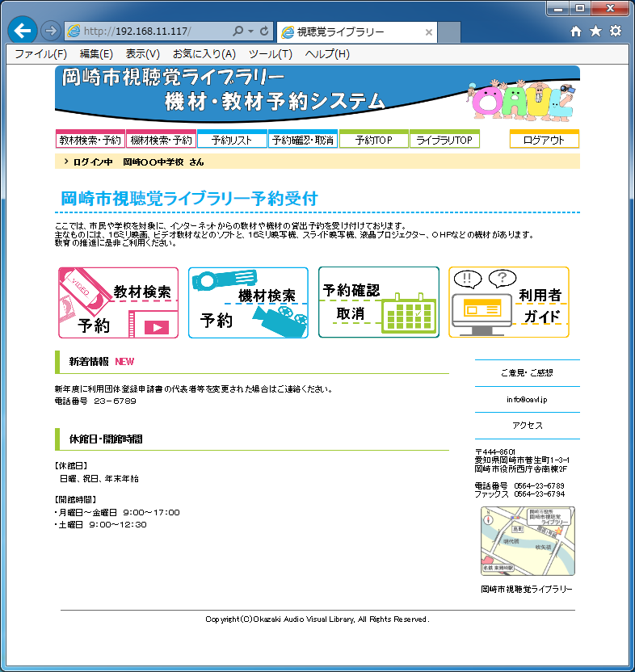This screenshot has width=635, height=672.
Task: Click the address bar URL field
Action: pyautogui.click(x=153, y=31)
